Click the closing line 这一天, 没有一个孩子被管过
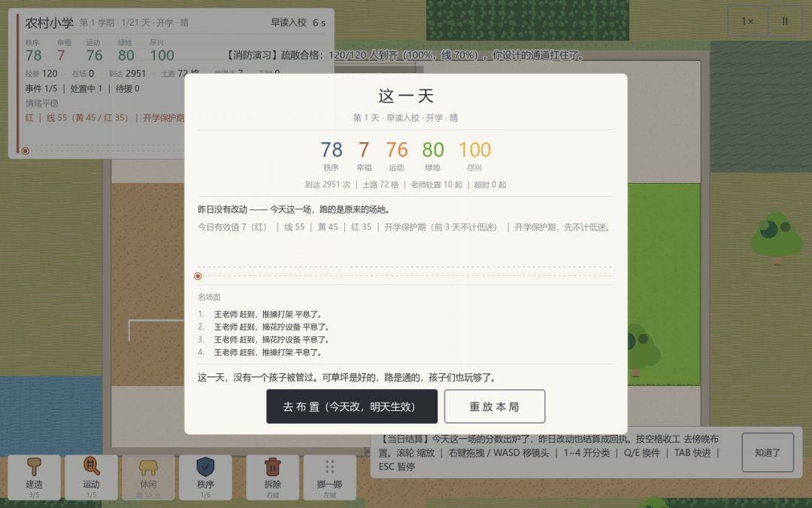This screenshot has width=812, height=508. [347, 377]
